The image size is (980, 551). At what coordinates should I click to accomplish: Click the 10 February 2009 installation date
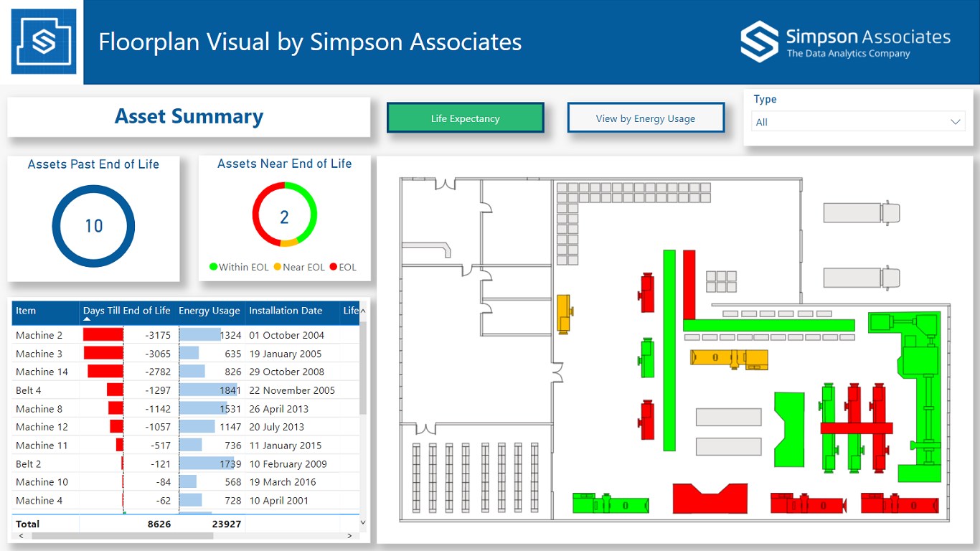[288, 464]
